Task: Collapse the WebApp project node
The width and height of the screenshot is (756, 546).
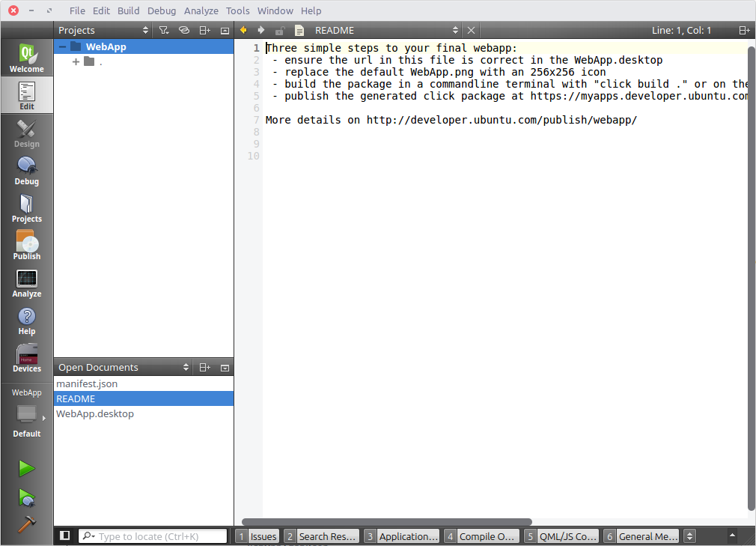Action: [x=63, y=46]
